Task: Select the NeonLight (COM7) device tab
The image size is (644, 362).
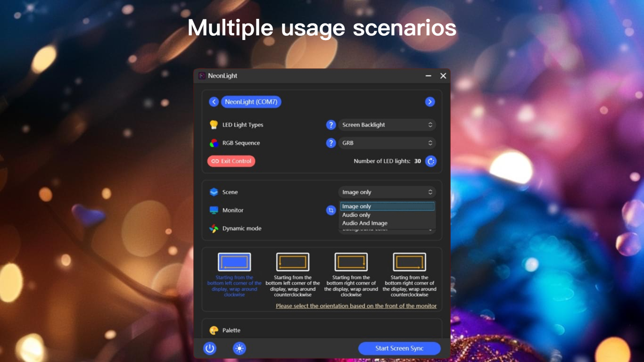Action: [x=251, y=101]
